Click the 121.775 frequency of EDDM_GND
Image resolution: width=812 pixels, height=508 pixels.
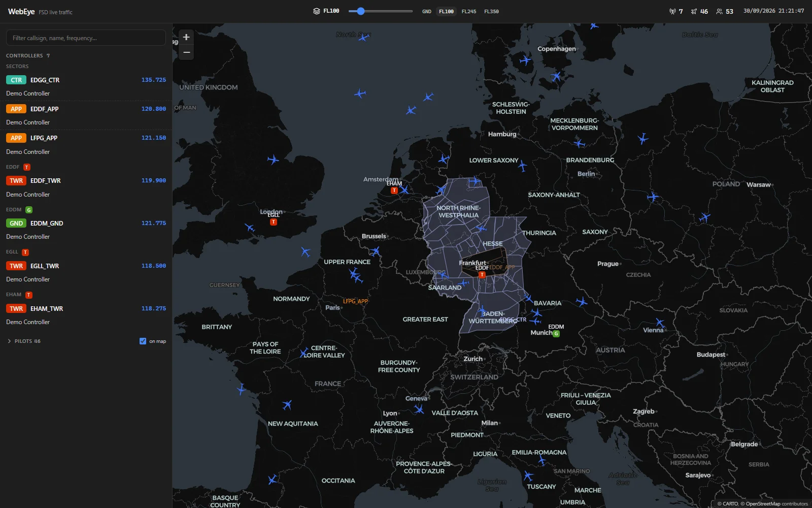(x=154, y=223)
